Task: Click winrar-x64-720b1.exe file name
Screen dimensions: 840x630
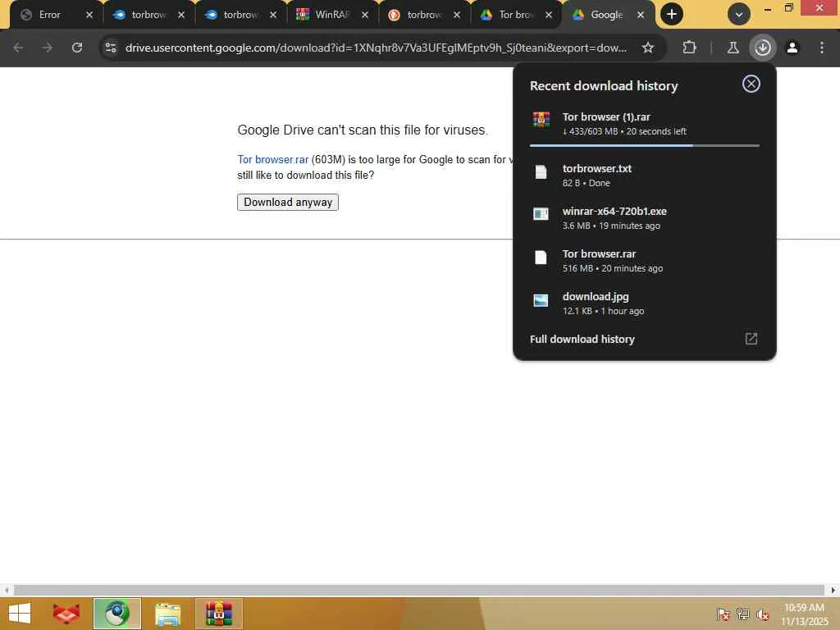Action: (x=614, y=211)
